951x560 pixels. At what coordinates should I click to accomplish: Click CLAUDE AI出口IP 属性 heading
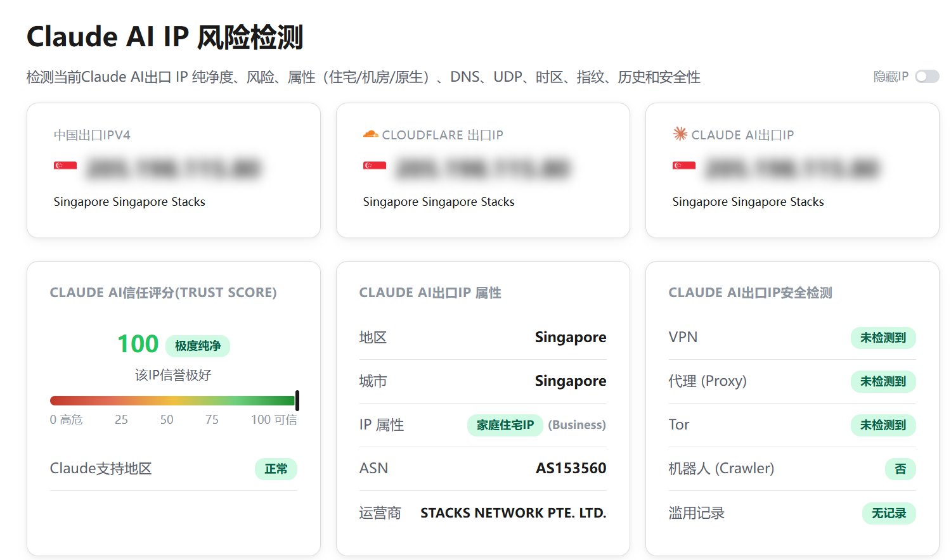tap(430, 293)
